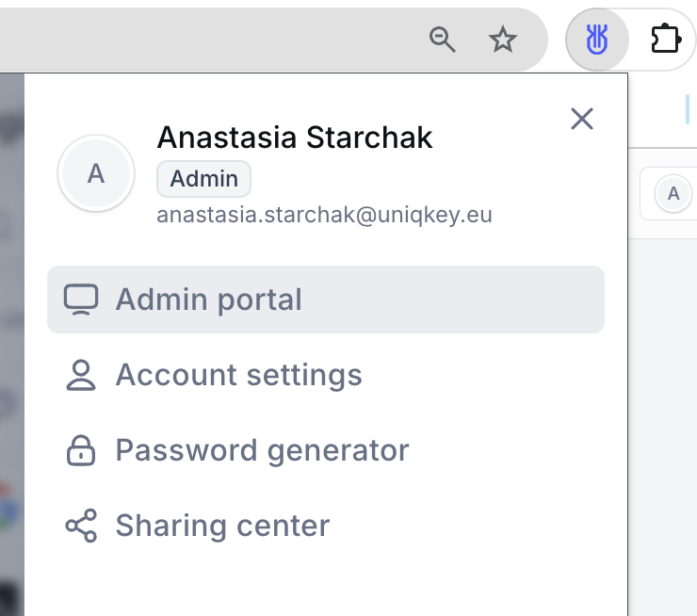Click the share icon beside Sharing center

click(x=81, y=526)
